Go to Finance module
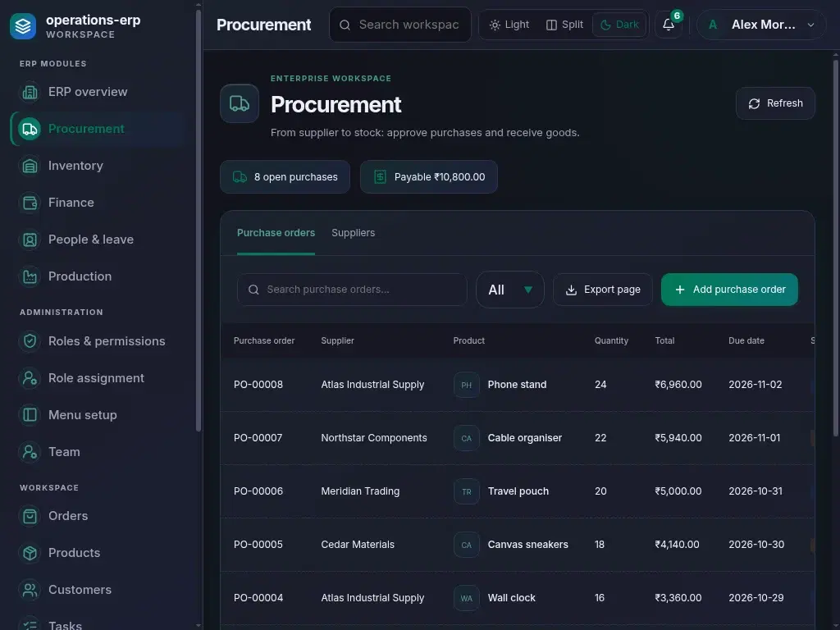The height and width of the screenshot is (630, 840). coord(99,203)
